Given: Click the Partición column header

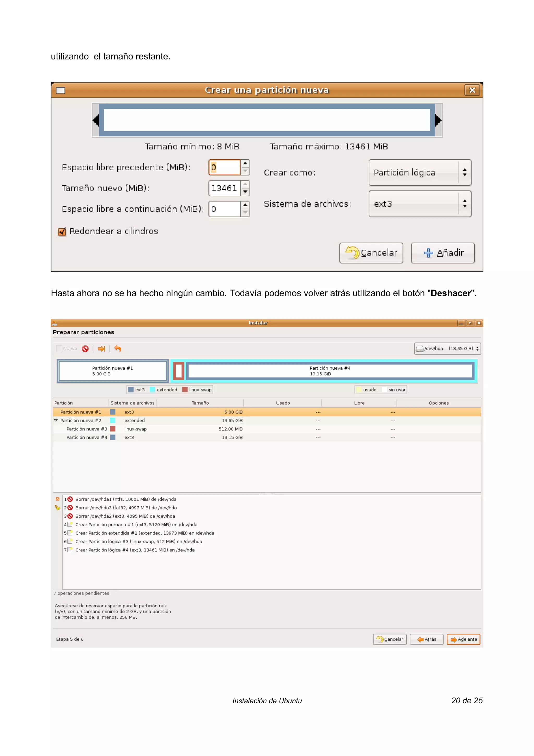Looking at the screenshot, I should [x=81, y=403].
